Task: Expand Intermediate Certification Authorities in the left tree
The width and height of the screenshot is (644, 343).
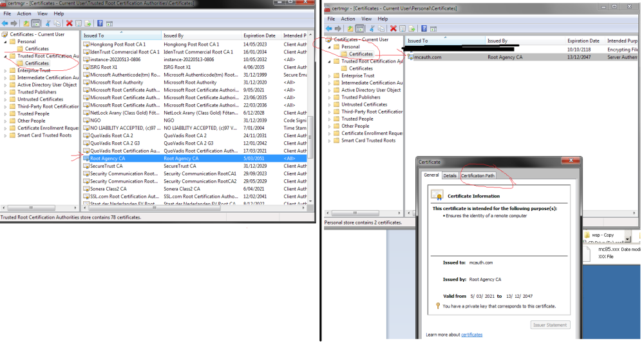Action: (5, 77)
